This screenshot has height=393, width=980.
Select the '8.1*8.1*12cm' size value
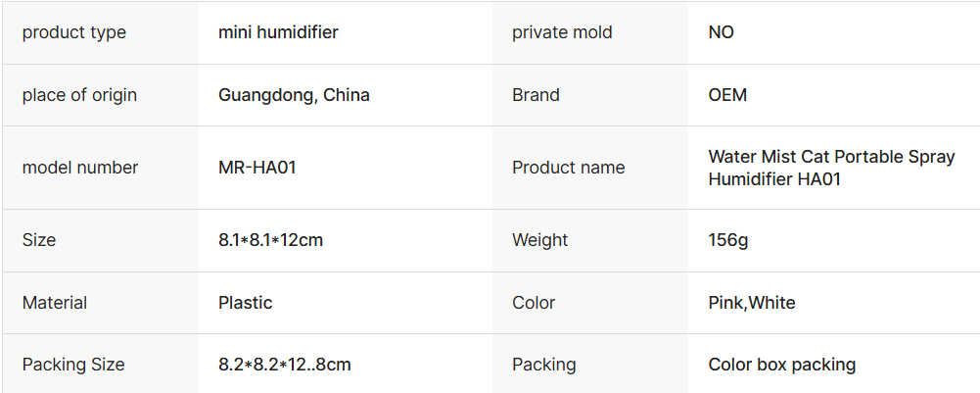[x=270, y=240]
